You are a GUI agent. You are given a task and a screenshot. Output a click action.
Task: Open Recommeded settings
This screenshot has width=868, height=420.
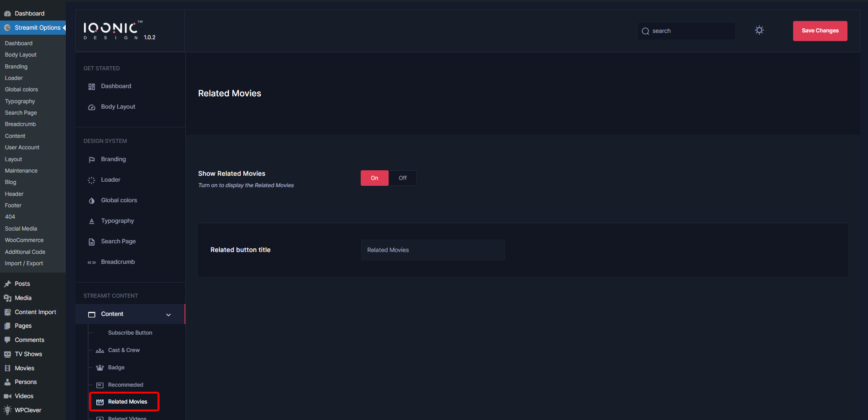tap(126, 385)
